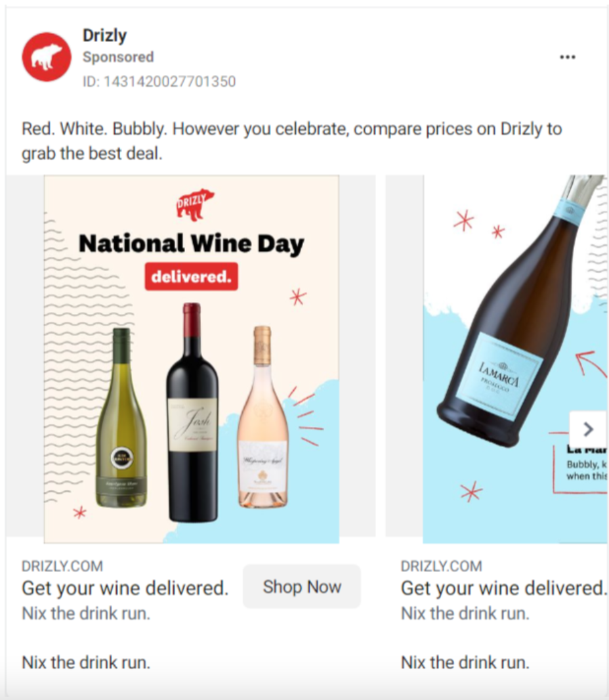Open the second card's DRIZLY.COM link

click(x=441, y=566)
